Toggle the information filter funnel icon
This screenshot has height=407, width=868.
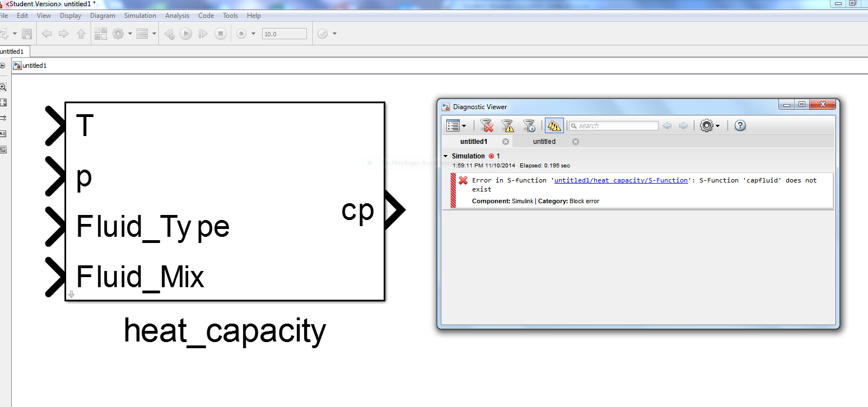point(529,125)
